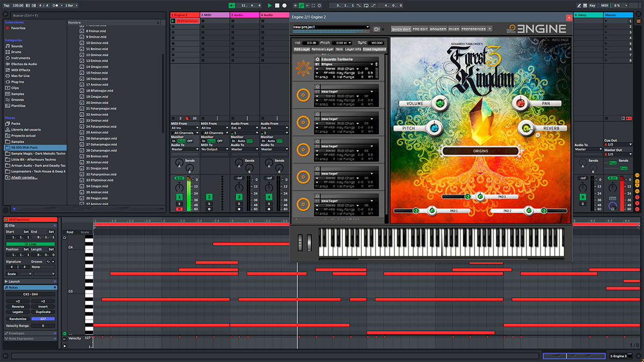This screenshot has width=644, height=362.
Task: Open the Clips category in the browser
Action: [x=15, y=88]
